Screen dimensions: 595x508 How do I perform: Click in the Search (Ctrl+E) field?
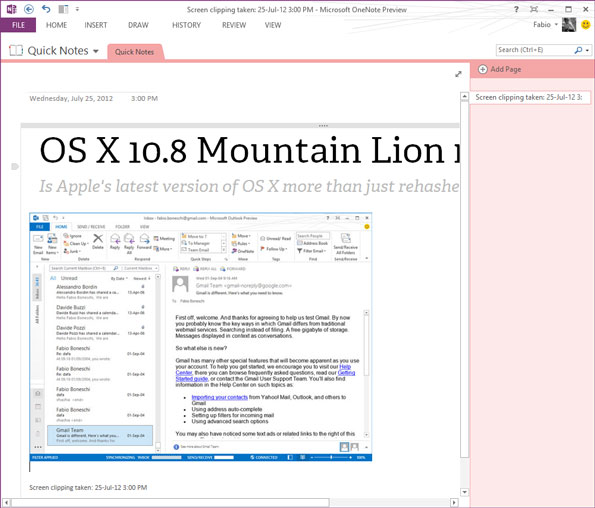pyautogui.click(x=534, y=50)
